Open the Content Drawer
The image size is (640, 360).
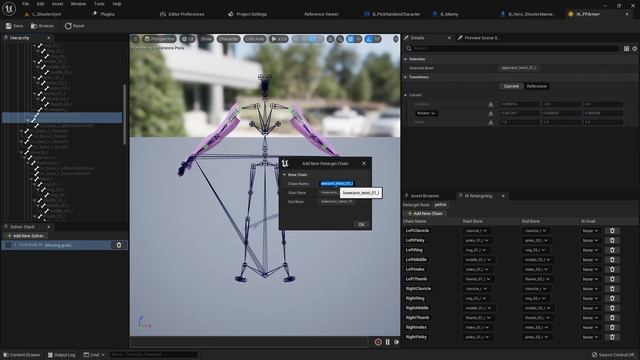click(x=21, y=355)
